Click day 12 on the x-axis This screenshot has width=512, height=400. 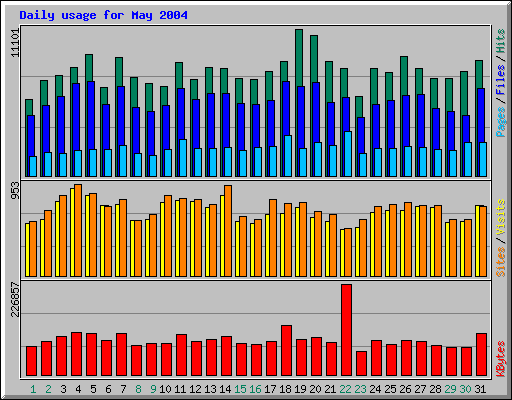[195, 389]
